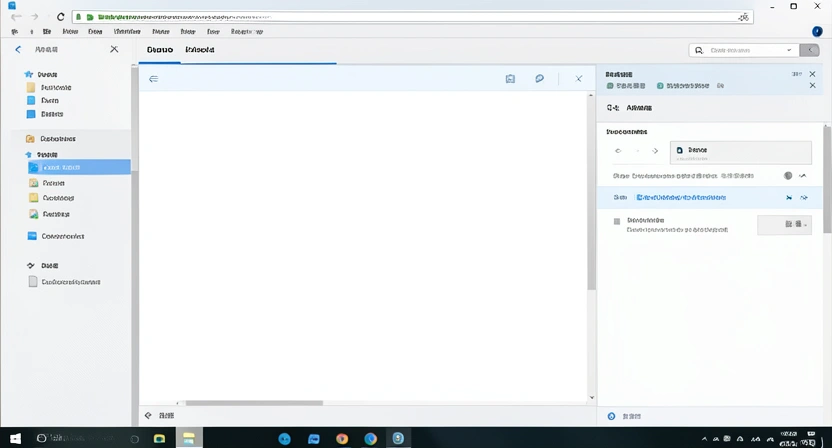Click the clipboard icon in content toolbar
This screenshot has height=448, width=832.
click(x=510, y=79)
